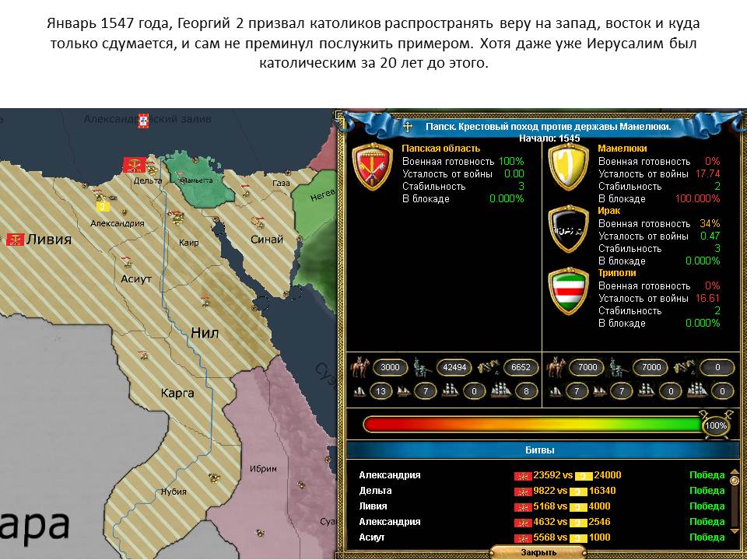This screenshot has height=560, width=747.
Task: Click Papal flag at Дельта province
Action: [x=135, y=165]
